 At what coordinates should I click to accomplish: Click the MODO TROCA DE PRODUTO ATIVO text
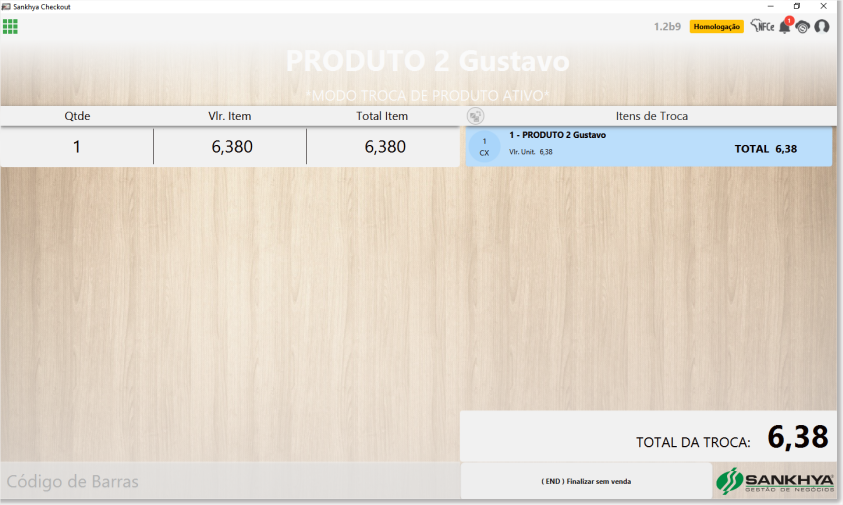[x=427, y=96]
